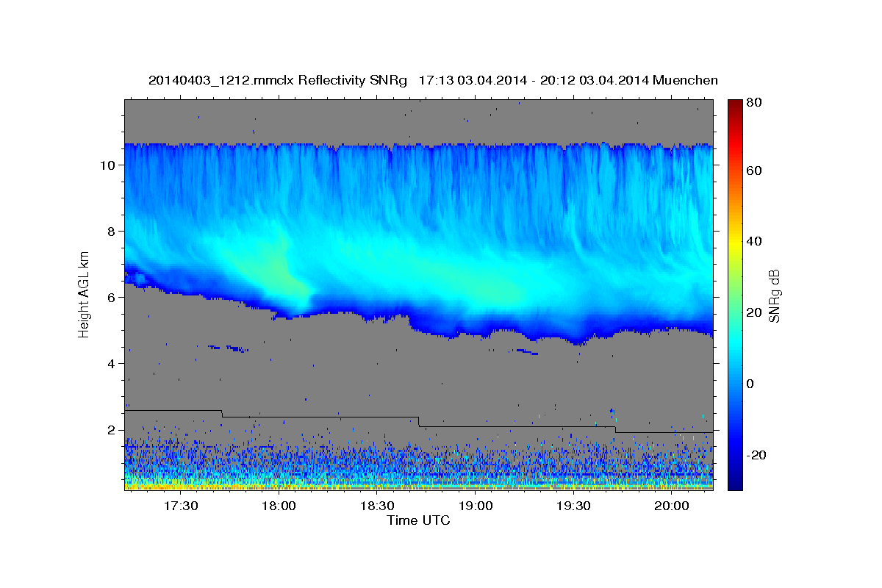
Task: Click the height tick label 4
Action: tap(111, 363)
